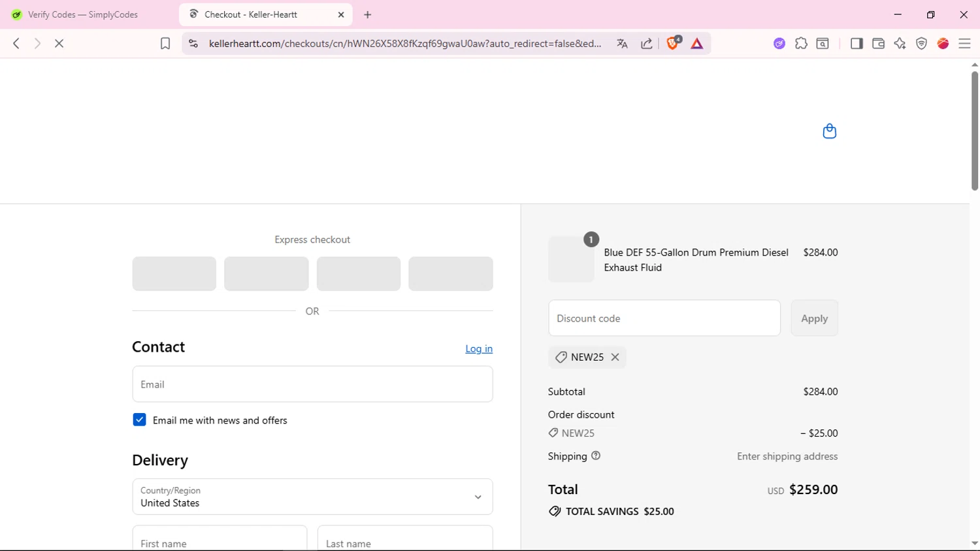This screenshot has height=551, width=980.
Task: Go back to the previous page
Action: click(16, 44)
